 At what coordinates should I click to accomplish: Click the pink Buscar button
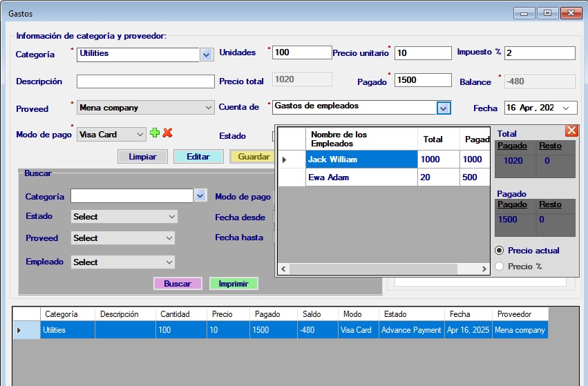178,284
